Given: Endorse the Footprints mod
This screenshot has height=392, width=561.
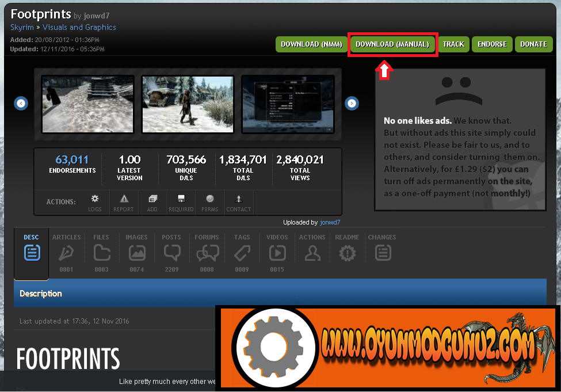Looking at the screenshot, I should tap(492, 44).
